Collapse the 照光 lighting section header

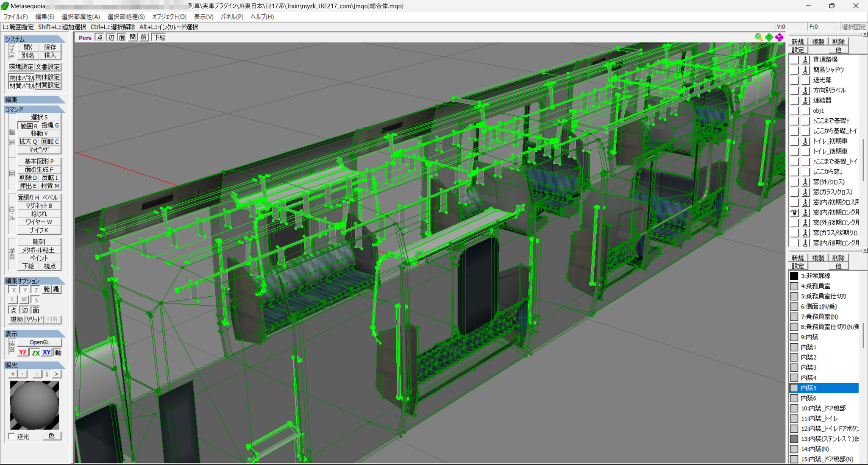[35, 365]
